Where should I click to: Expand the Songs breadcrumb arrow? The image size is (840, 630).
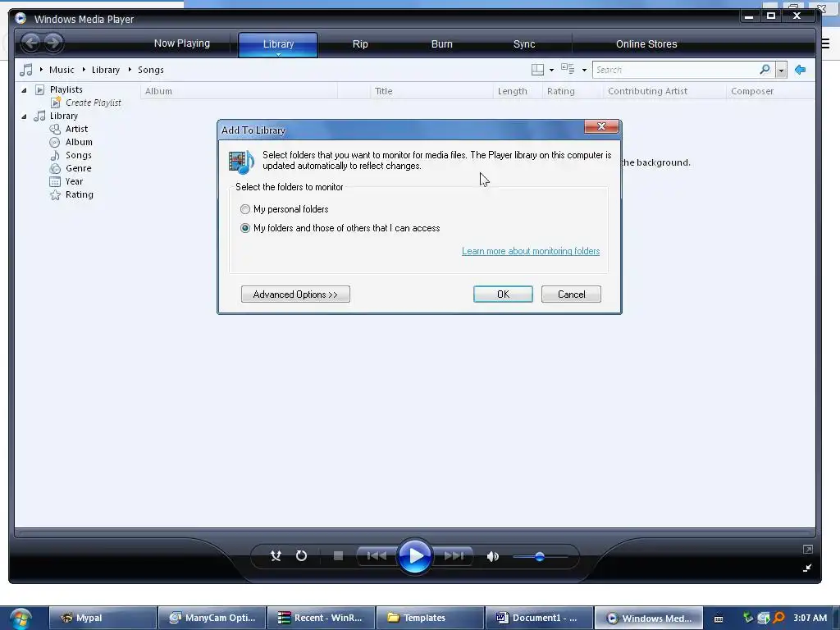[x=130, y=70]
